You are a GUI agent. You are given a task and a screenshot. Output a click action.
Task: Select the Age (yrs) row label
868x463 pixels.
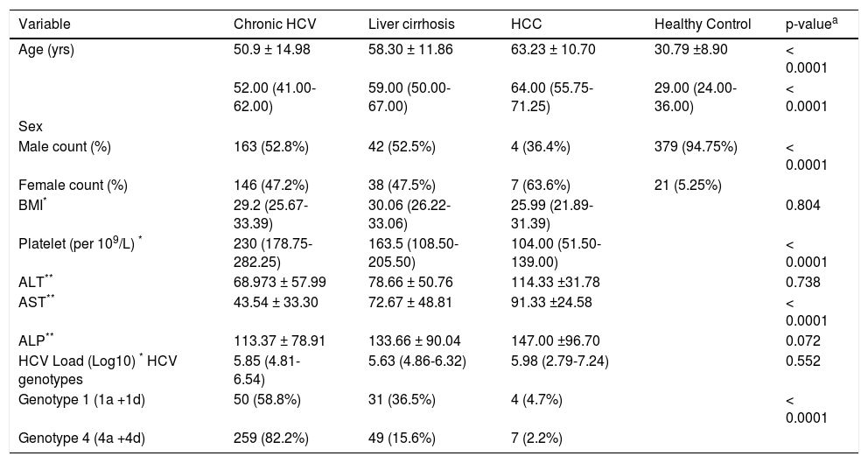tap(46, 50)
